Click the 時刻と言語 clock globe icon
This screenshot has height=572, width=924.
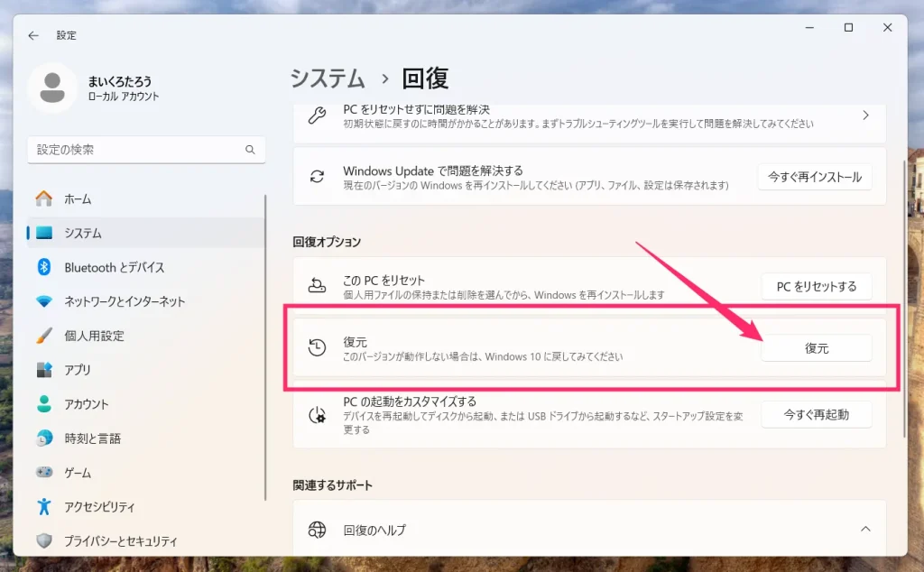pos(44,438)
